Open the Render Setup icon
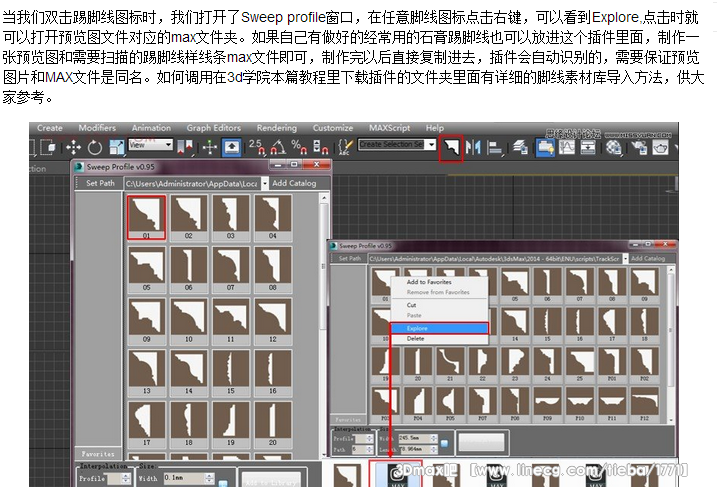Image resolution: width=717 pixels, height=487 pixels. [639, 147]
